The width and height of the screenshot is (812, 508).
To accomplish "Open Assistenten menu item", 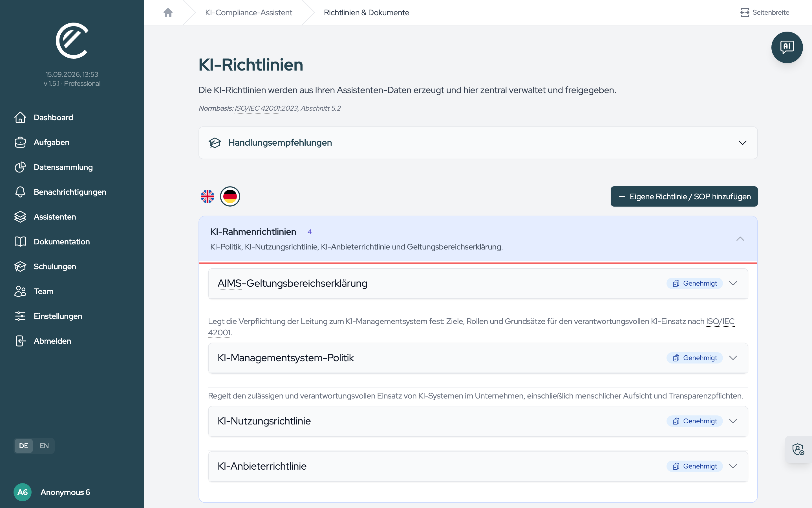I will point(72,217).
